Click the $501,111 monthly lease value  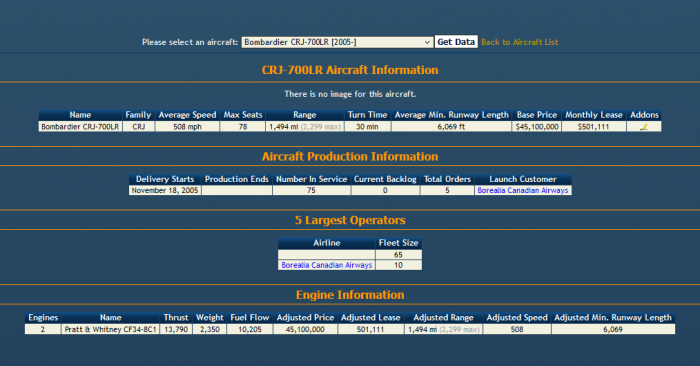click(x=594, y=127)
